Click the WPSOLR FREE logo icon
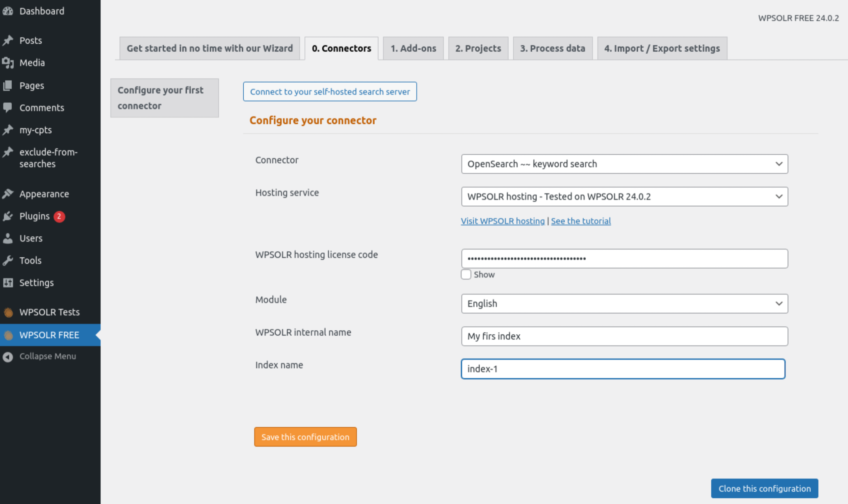Screen dimensions: 848x504 tap(9, 335)
